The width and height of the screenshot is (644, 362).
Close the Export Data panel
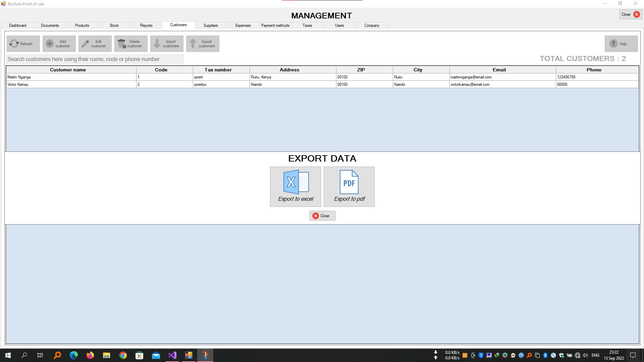coord(322,216)
